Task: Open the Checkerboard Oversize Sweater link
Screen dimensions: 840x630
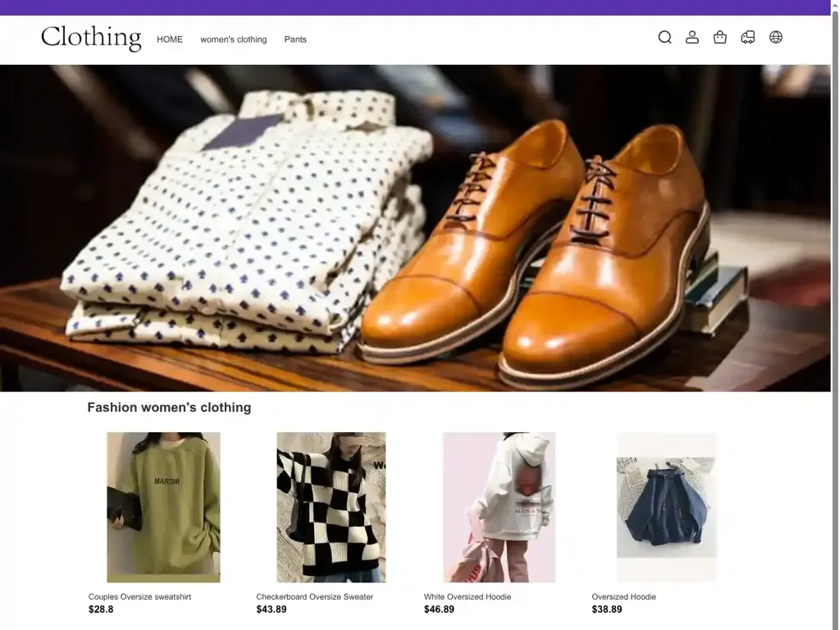Action: 315,596
